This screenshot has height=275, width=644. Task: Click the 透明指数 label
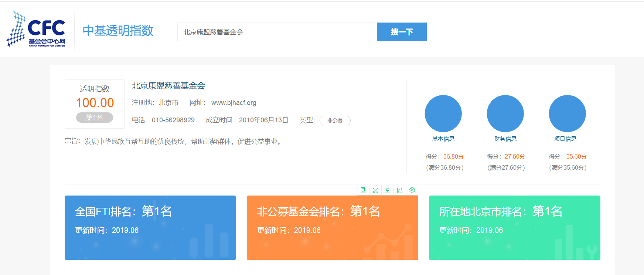click(95, 89)
